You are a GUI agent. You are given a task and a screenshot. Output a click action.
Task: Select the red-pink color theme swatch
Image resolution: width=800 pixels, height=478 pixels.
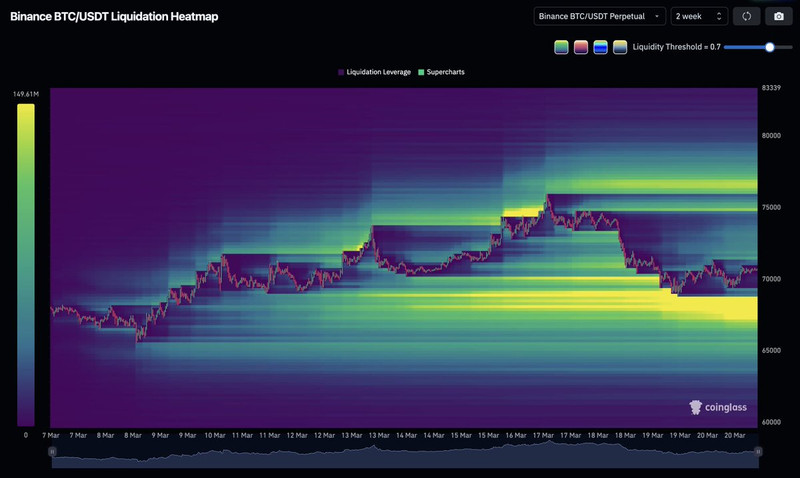click(x=581, y=47)
